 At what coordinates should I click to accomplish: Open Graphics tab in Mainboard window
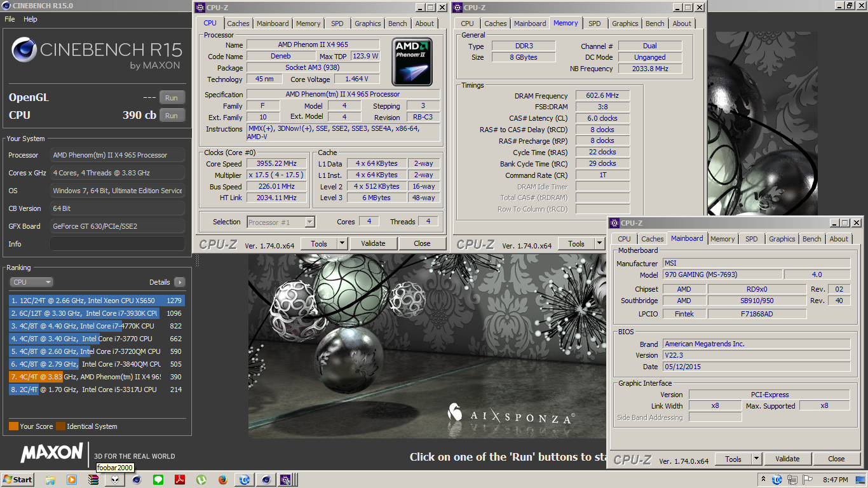pyautogui.click(x=782, y=239)
